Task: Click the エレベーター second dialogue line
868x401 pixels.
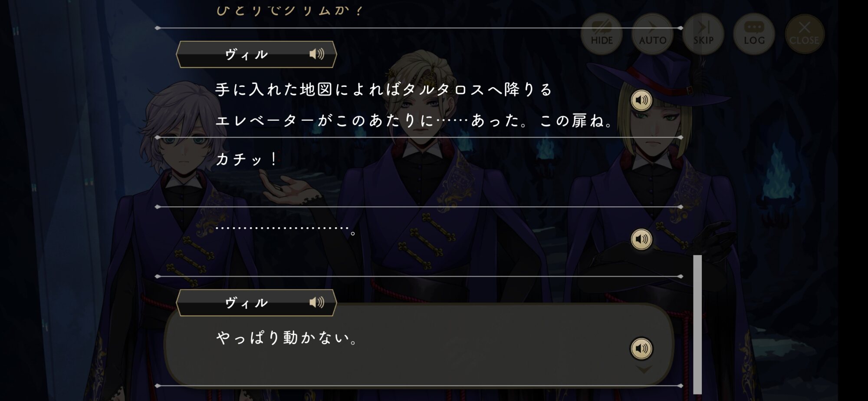Action: pos(414,120)
